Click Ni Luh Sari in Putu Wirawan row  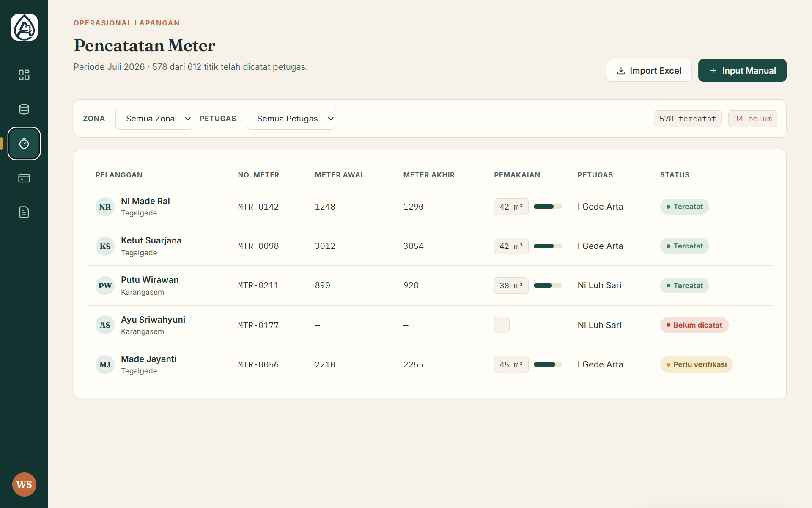point(599,285)
